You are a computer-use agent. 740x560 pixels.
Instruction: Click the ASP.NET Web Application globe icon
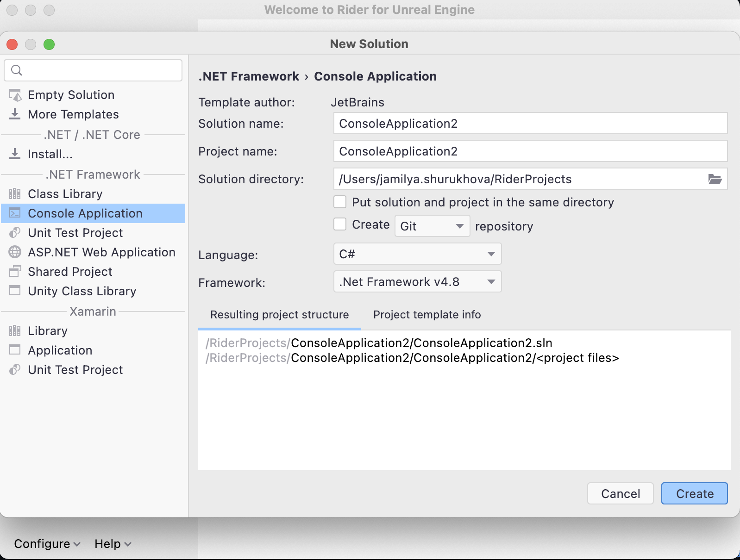15,252
